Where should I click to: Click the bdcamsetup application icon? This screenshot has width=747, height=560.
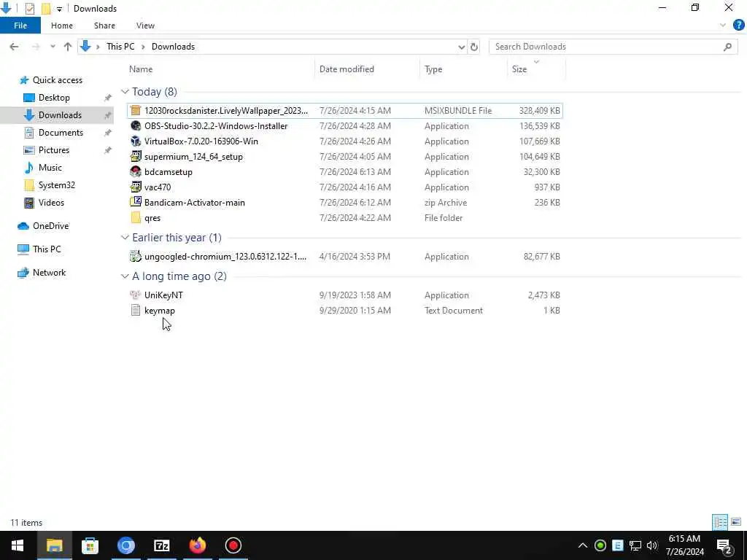(x=136, y=171)
